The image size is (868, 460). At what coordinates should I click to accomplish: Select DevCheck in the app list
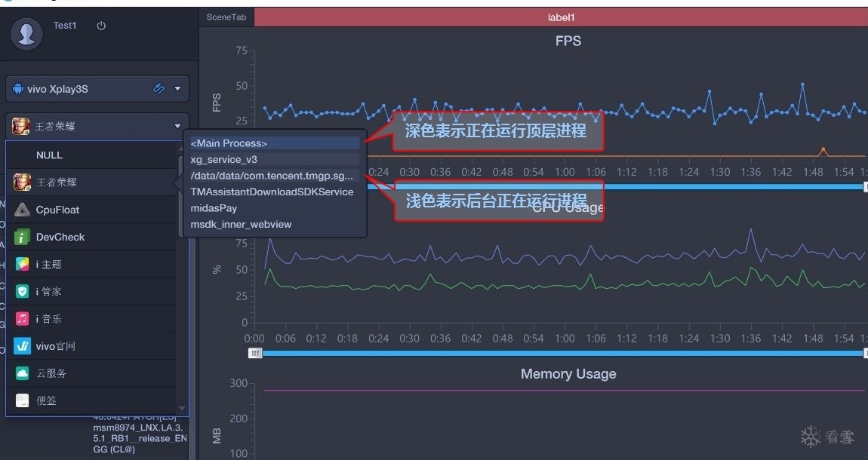tap(91, 237)
